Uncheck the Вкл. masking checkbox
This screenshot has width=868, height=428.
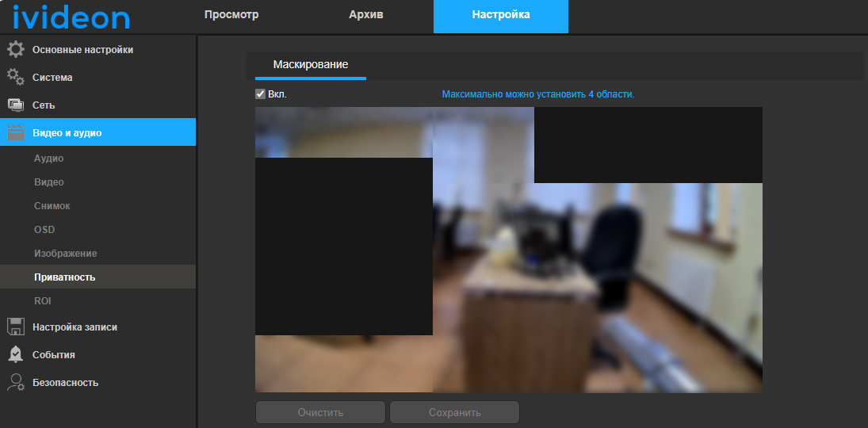pos(260,94)
